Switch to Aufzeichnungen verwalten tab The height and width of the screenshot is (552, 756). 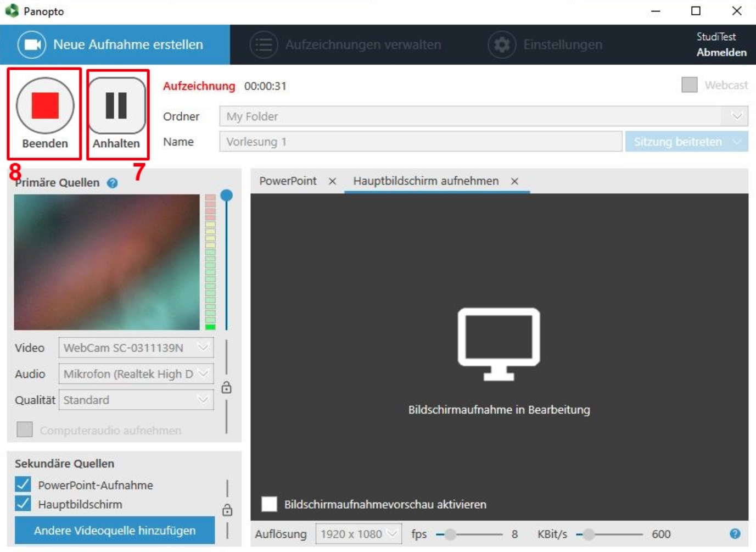coord(345,44)
